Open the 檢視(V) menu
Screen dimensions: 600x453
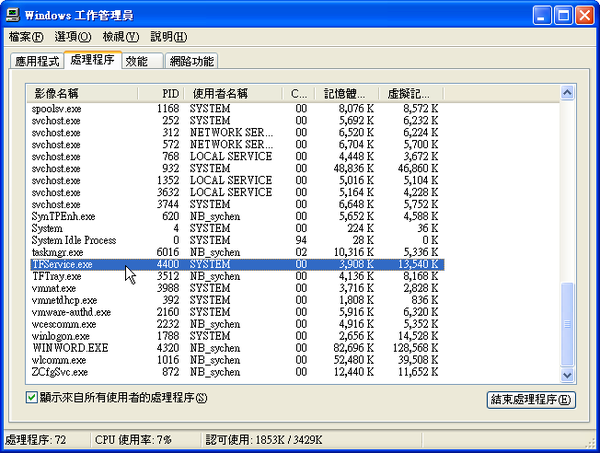[x=121, y=37]
